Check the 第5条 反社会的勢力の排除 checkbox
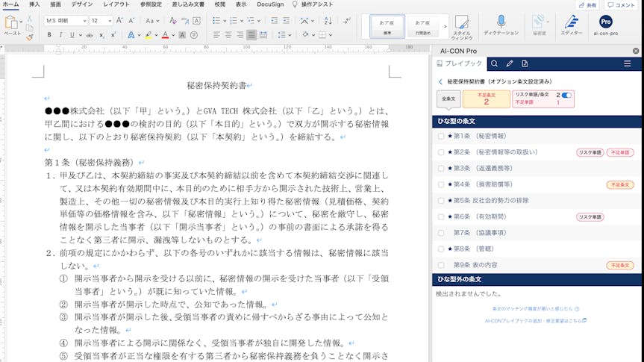 click(x=441, y=201)
